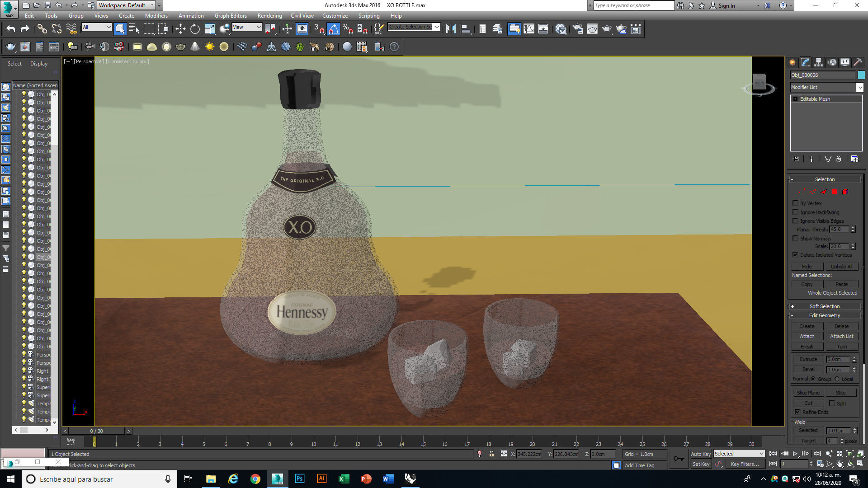Image resolution: width=868 pixels, height=488 pixels.
Task: Click the Play Animation button
Action: click(x=795, y=454)
